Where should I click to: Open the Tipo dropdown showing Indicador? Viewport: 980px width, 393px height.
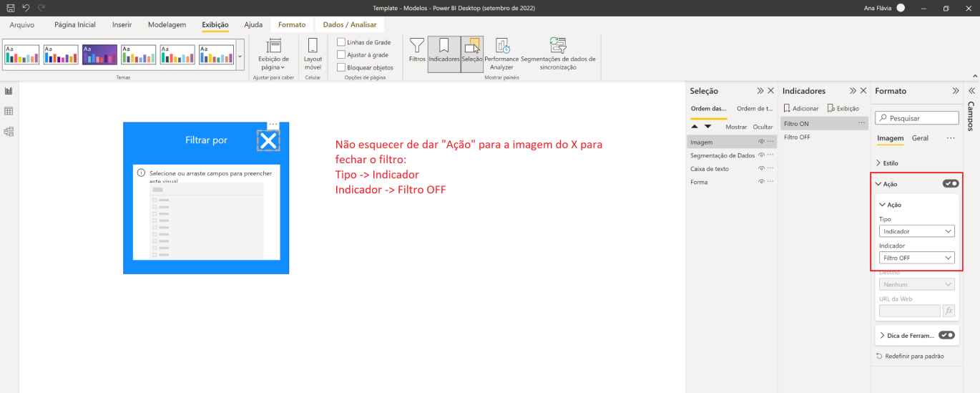917,231
